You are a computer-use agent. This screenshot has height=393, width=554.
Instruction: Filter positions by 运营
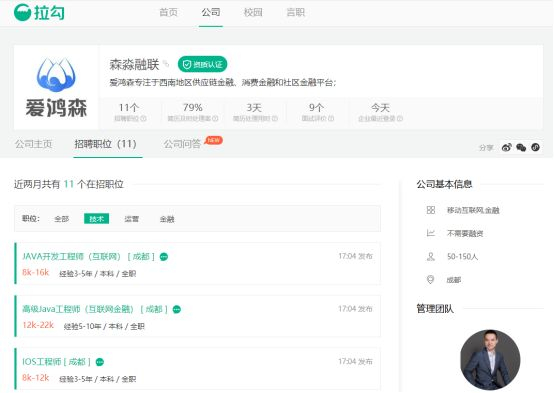pos(131,219)
